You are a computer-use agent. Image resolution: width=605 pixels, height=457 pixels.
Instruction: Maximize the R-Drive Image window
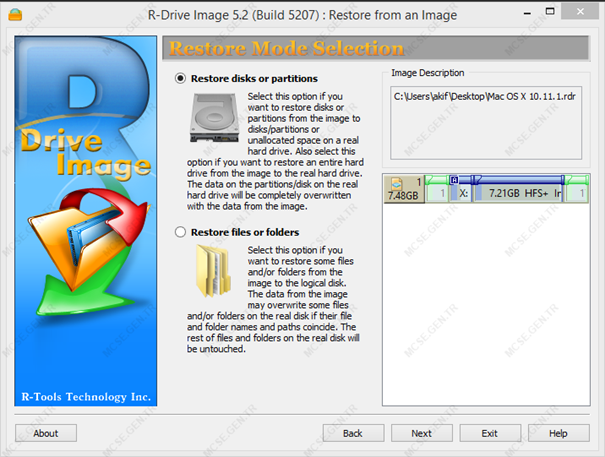coord(550,12)
